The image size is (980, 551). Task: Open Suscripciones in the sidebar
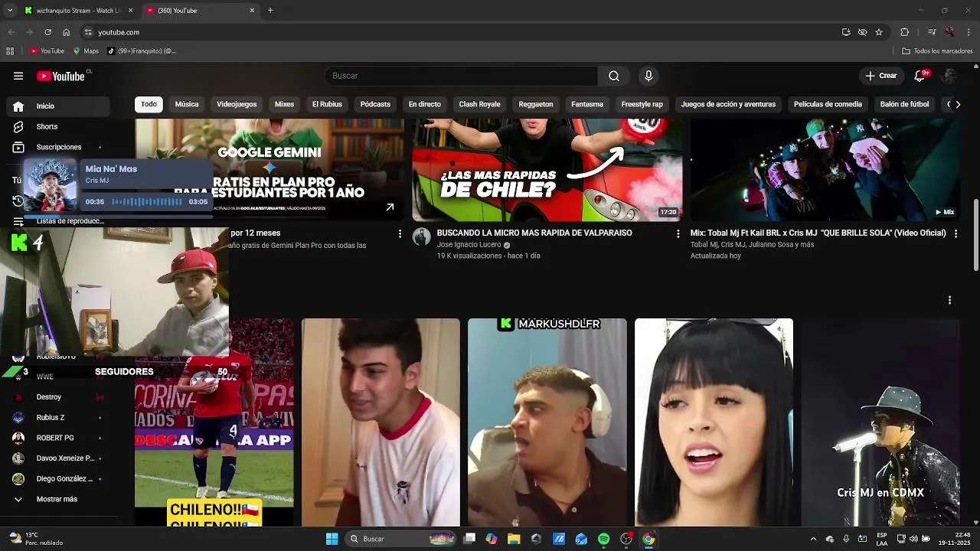click(x=58, y=147)
